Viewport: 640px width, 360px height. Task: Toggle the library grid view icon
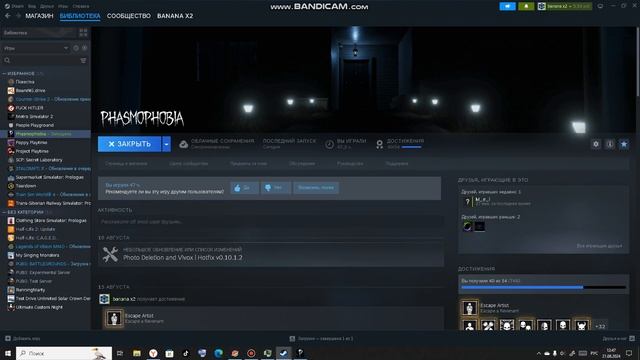[83, 33]
